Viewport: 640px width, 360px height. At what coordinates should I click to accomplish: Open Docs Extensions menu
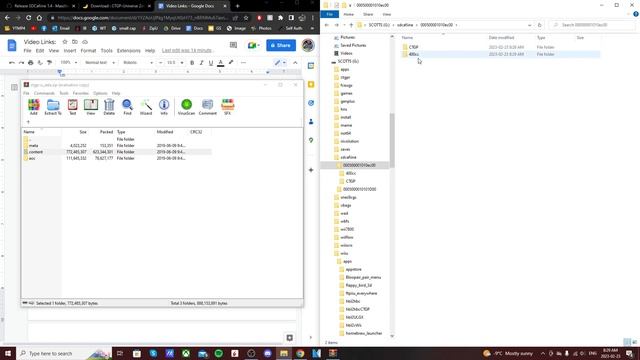[x=129, y=51]
